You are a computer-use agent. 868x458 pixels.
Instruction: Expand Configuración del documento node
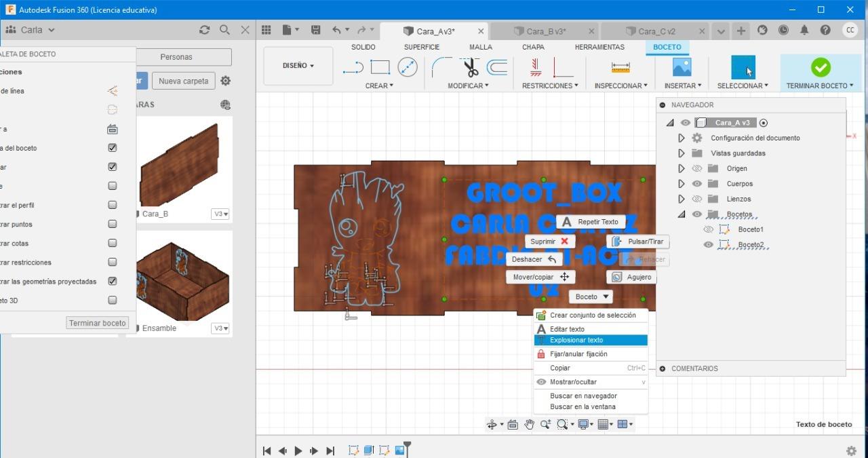click(x=682, y=138)
